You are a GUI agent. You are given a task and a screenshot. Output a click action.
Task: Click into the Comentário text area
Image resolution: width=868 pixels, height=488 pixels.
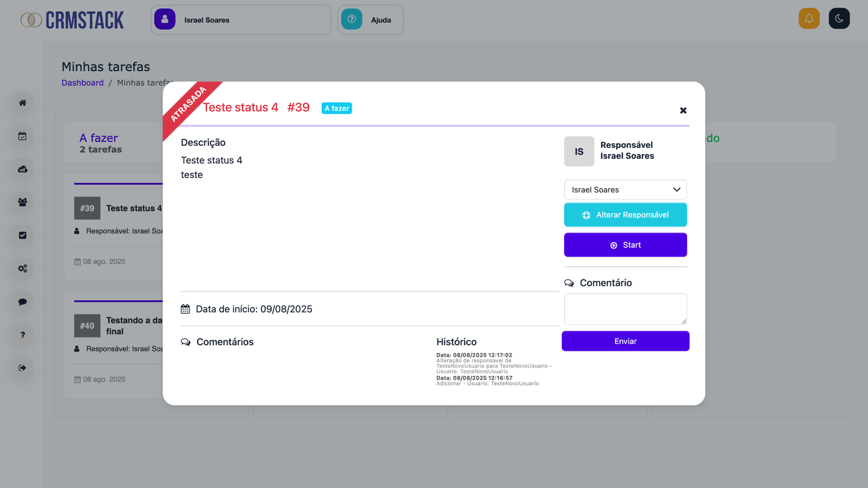point(625,309)
